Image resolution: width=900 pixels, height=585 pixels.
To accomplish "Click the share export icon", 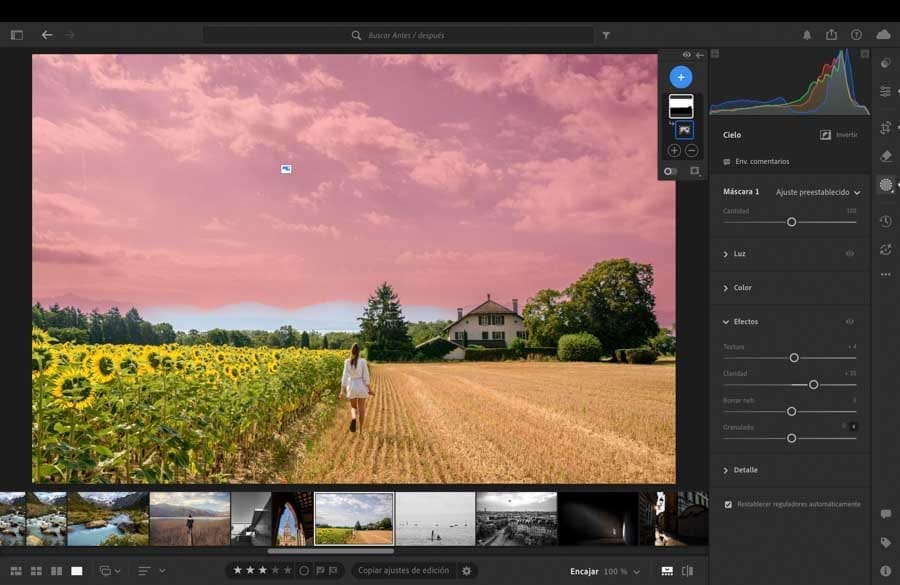I will click(x=831, y=35).
